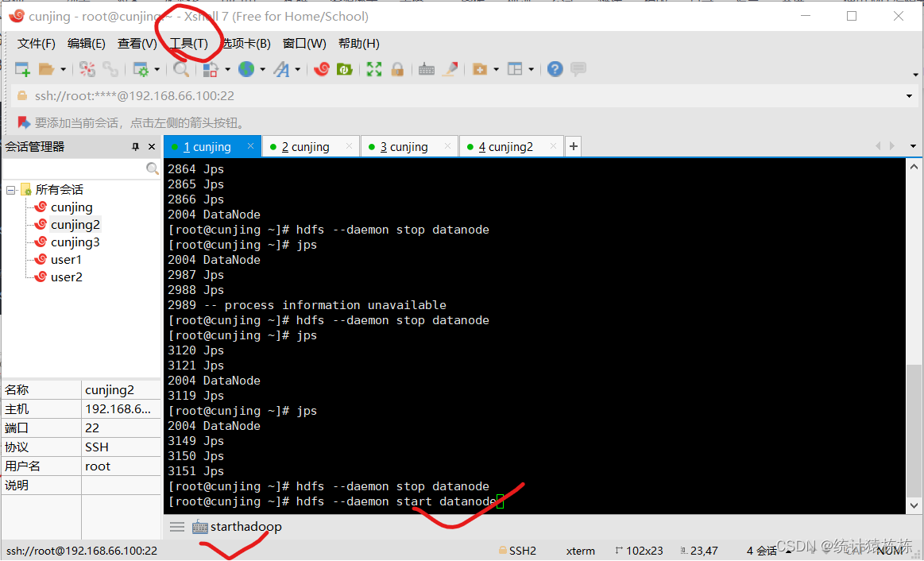Close the 1 cunjing tab
Image resolution: width=924 pixels, height=561 pixels.
(250, 146)
